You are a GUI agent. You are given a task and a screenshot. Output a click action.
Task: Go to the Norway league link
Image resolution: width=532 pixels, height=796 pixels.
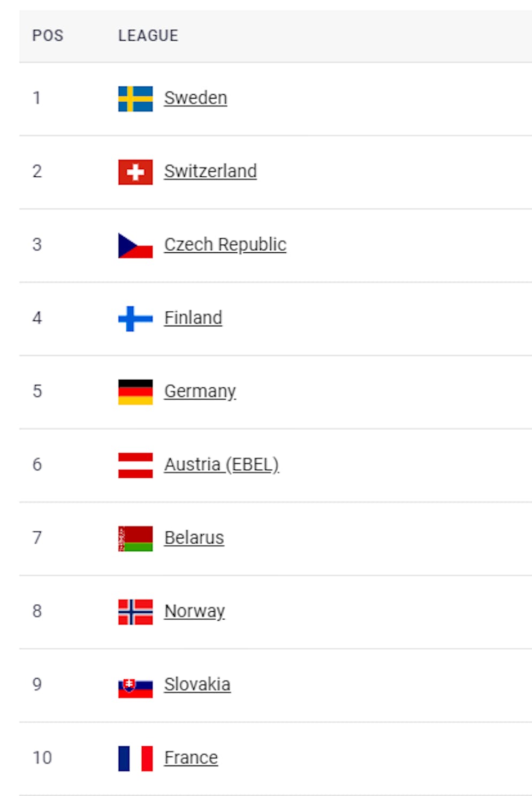[x=195, y=611]
